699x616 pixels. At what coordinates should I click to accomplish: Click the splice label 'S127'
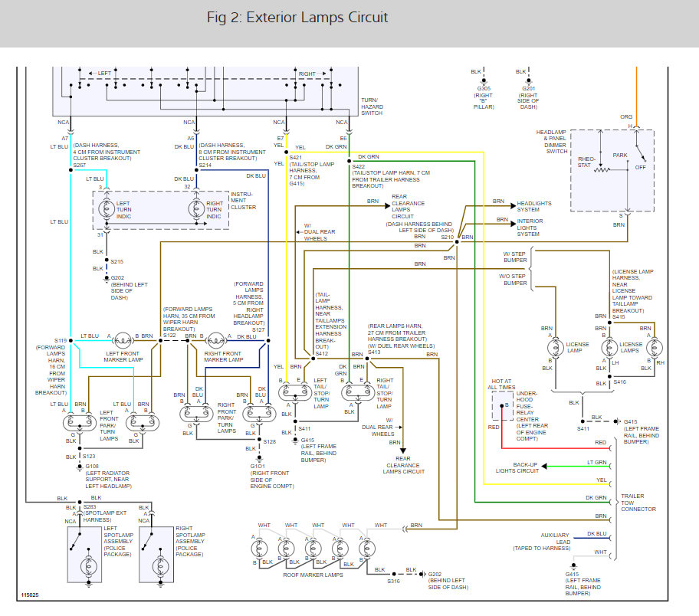(x=258, y=330)
